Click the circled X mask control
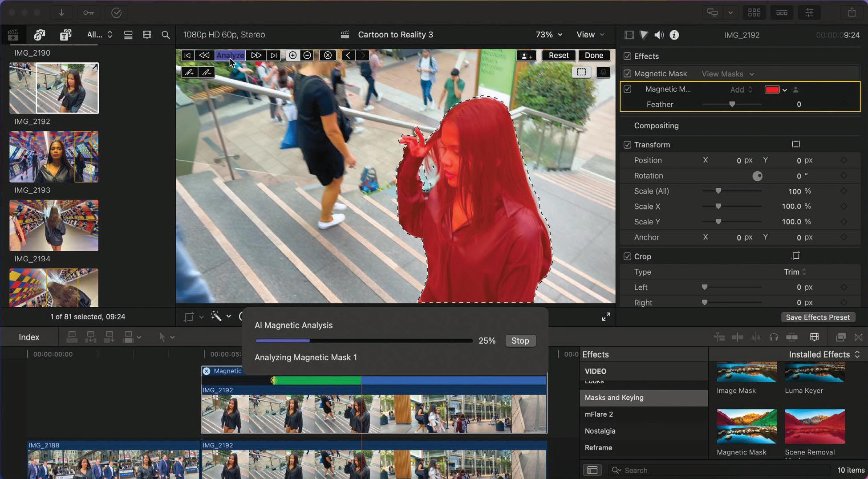Viewport: 868px width, 479px height. pyautogui.click(x=328, y=55)
